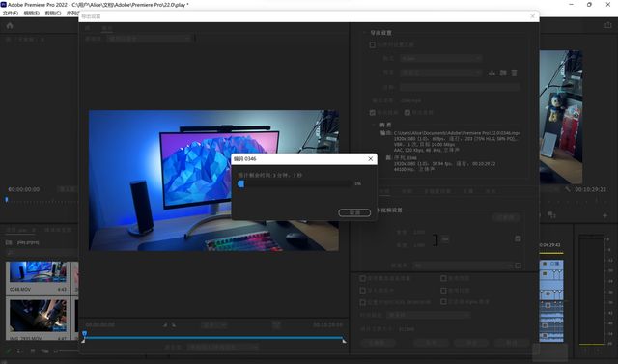
Task: Open the preview zoom fit dropdown
Action: (x=214, y=325)
